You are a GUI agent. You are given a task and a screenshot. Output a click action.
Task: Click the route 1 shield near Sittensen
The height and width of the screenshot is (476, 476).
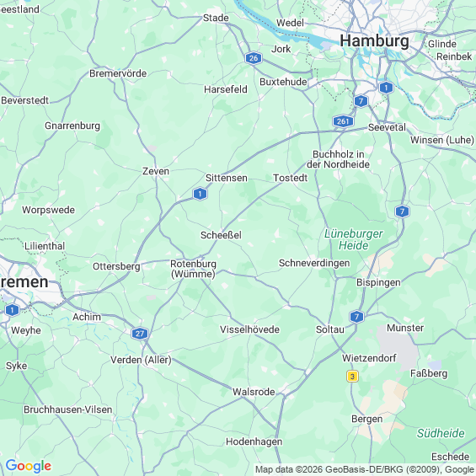coord(200,194)
